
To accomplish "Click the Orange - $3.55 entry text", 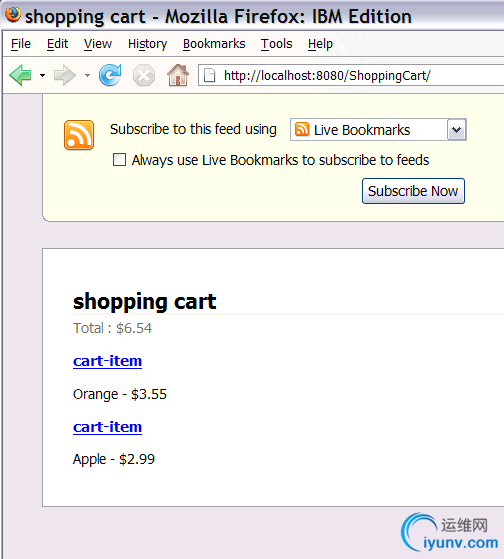I will [x=120, y=394].
